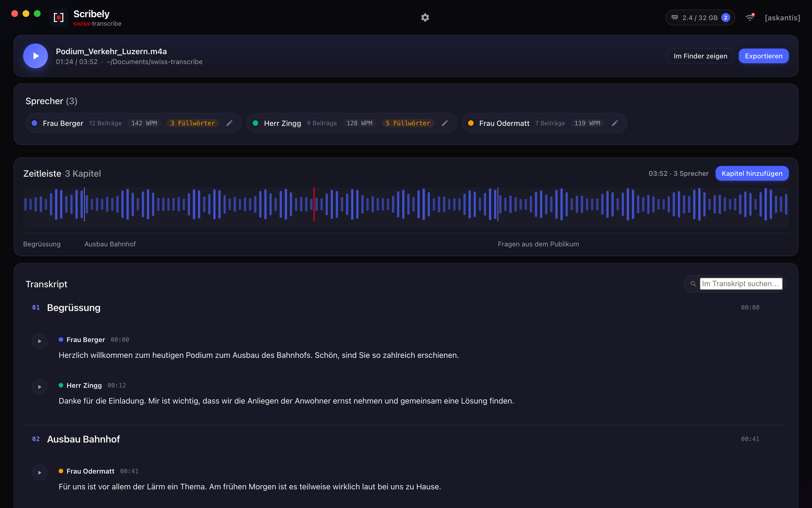
Task: Click the blue notification badge showing 2
Action: [x=726, y=17]
